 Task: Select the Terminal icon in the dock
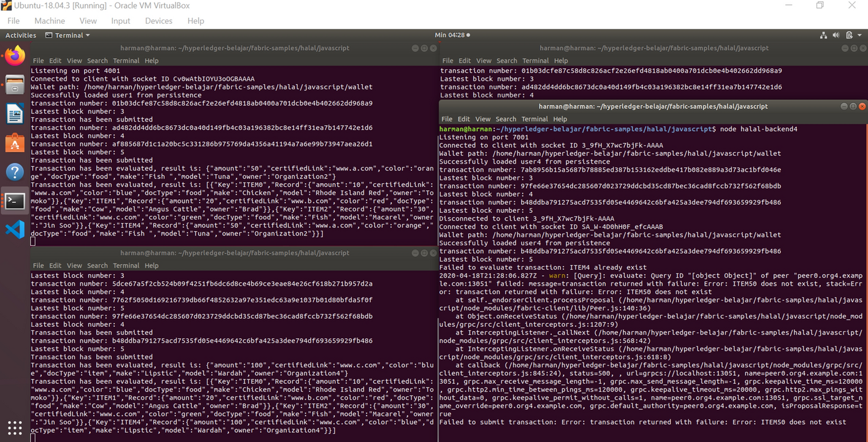click(x=15, y=200)
